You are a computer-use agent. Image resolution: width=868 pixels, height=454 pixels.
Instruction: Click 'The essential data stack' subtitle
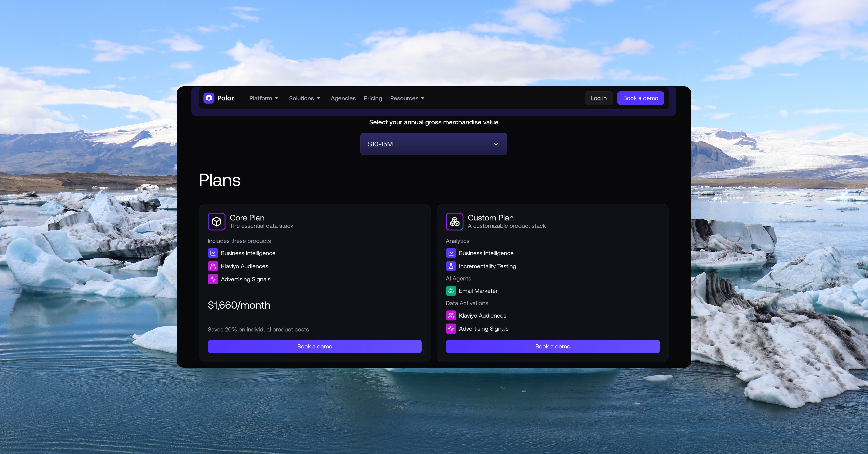(261, 226)
